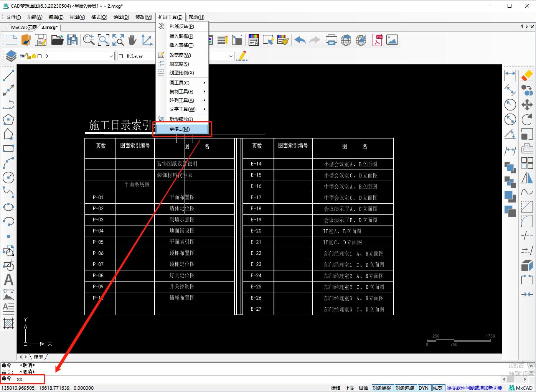Click the eraser tool in right toolbar
Screen dimensions: 536x392
(x=527, y=75)
